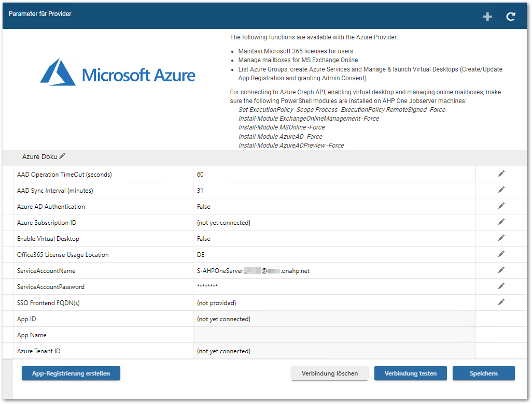Edit ServiceAccountName pencil icon
This screenshot has height=404, width=532.
[501, 270]
